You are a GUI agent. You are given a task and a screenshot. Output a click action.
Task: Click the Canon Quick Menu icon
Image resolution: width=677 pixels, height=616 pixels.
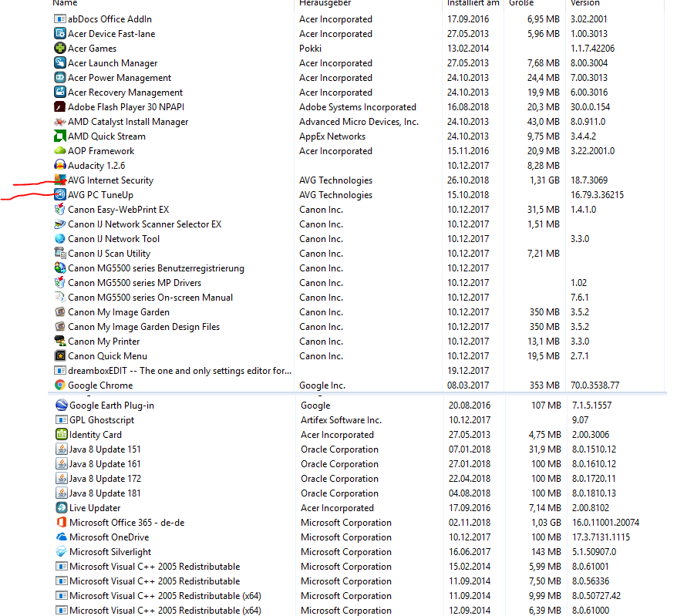click(x=60, y=355)
